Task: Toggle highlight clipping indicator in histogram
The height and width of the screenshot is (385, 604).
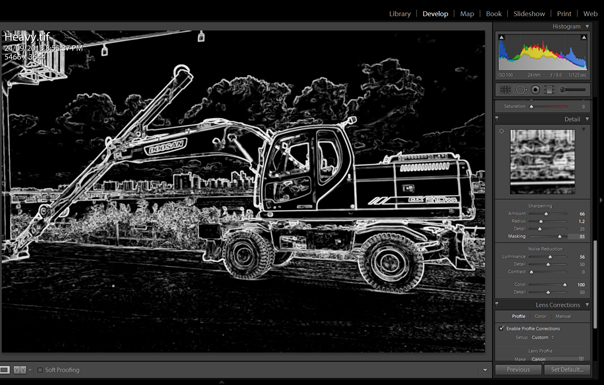Action: click(584, 37)
